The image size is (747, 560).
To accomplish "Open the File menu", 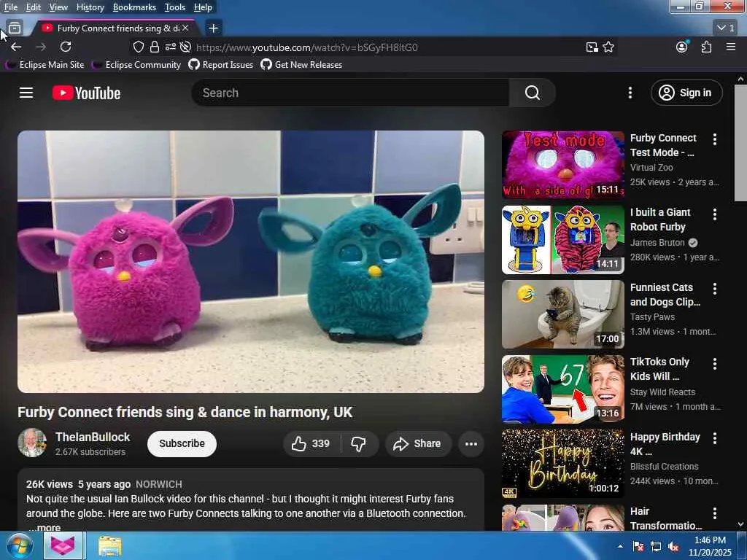I will (x=10, y=7).
